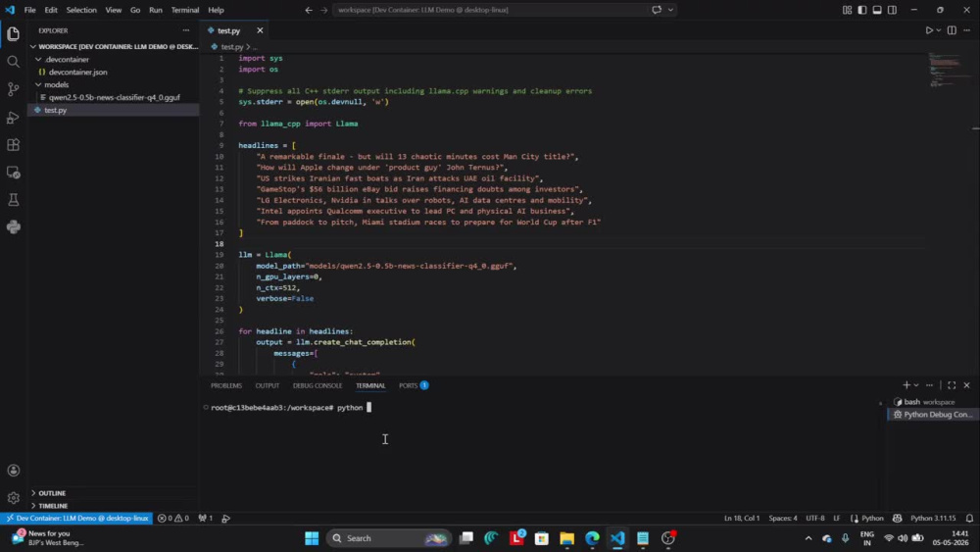Open the Manage gear icon

[x=13, y=498]
